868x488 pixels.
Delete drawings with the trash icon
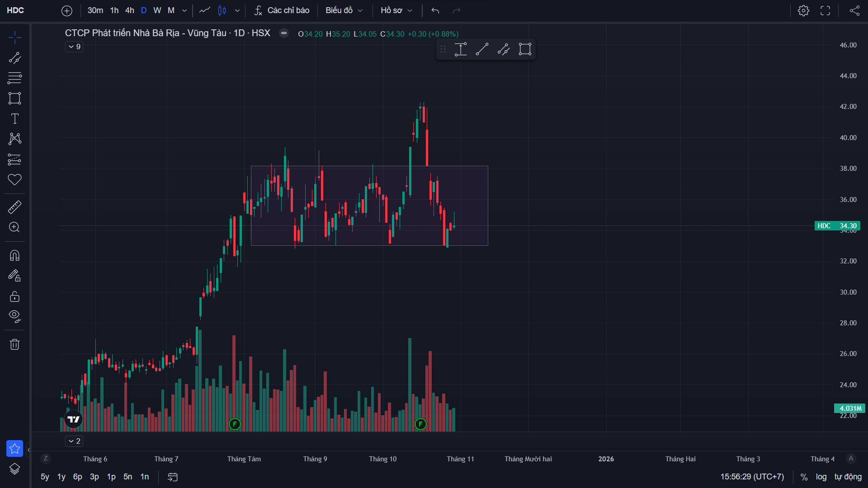pos(14,344)
